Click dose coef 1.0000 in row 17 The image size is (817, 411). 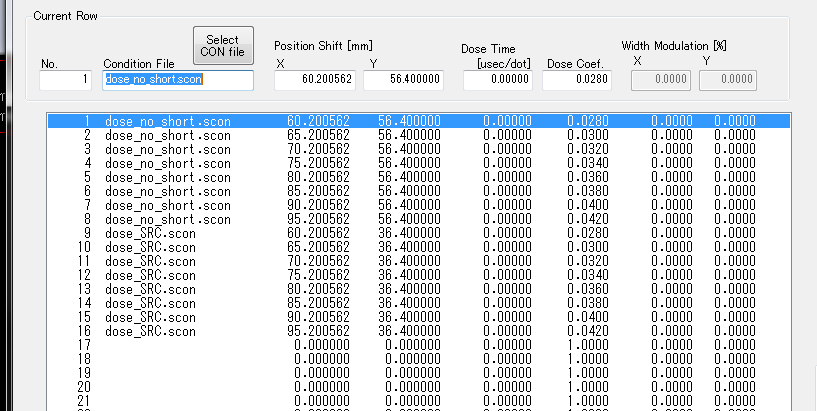[588, 345]
